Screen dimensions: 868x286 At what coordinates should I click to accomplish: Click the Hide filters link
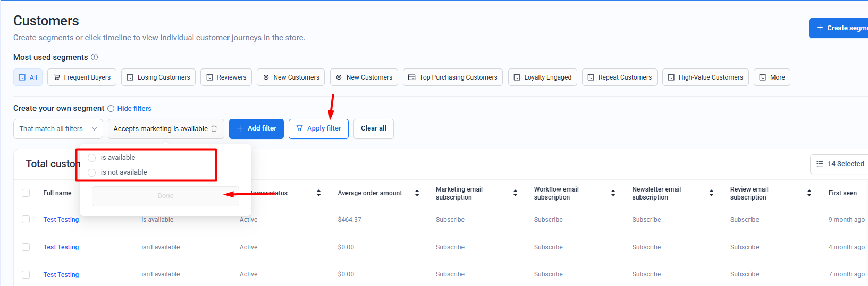click(x=134, y=109)
